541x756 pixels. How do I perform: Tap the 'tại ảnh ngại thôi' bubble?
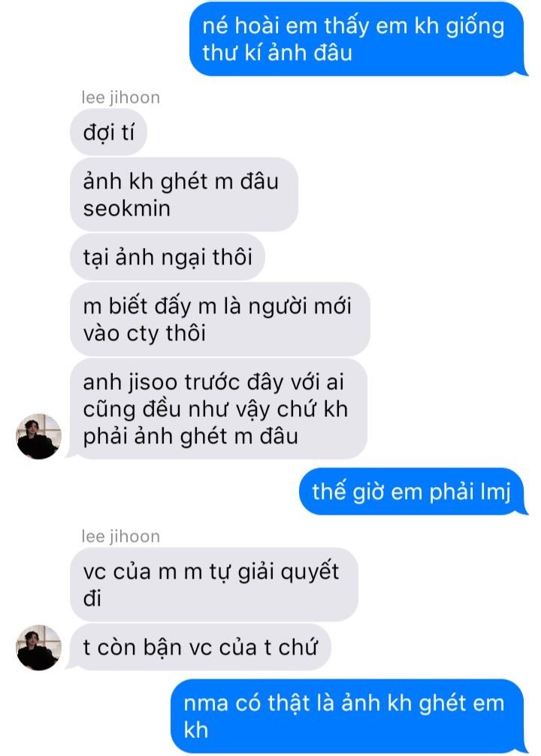click(x=168, y=256)
